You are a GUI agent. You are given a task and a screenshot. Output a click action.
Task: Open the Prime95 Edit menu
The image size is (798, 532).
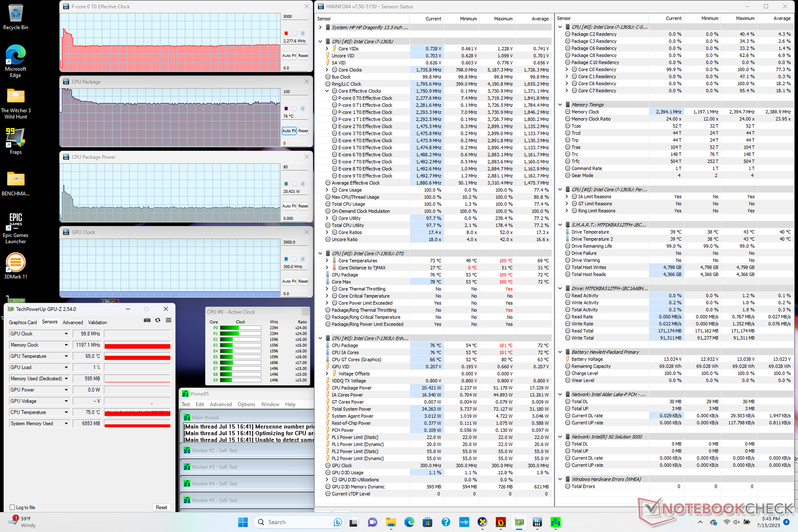[200, 404]
